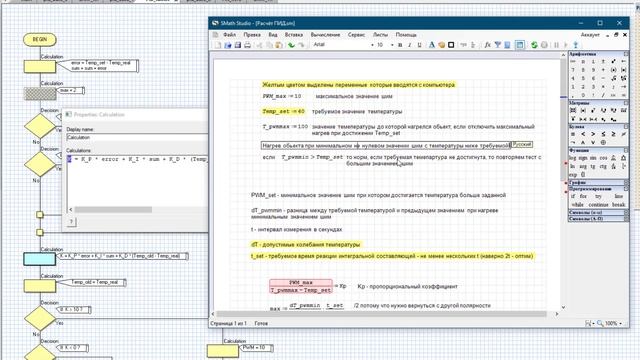Open the Помощь menu
This screenshot has width=640, height=360.
tap(406, 35)
